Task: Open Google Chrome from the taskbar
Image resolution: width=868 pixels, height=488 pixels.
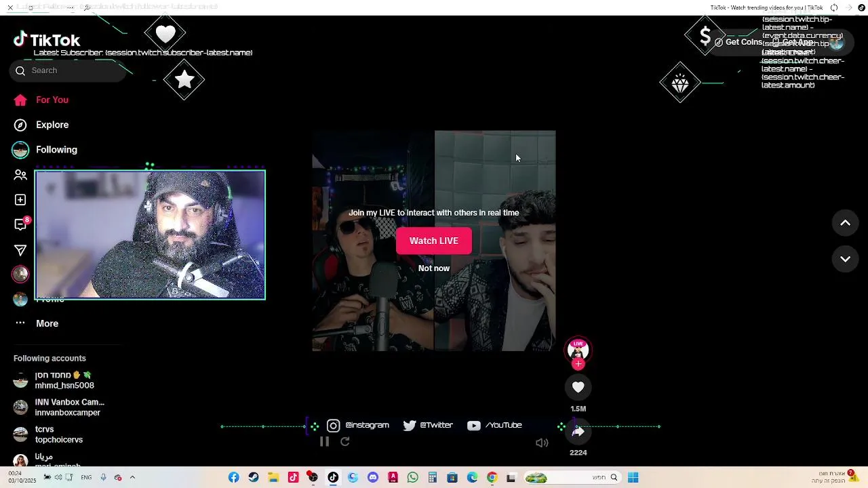Action: tap(492, 478)
